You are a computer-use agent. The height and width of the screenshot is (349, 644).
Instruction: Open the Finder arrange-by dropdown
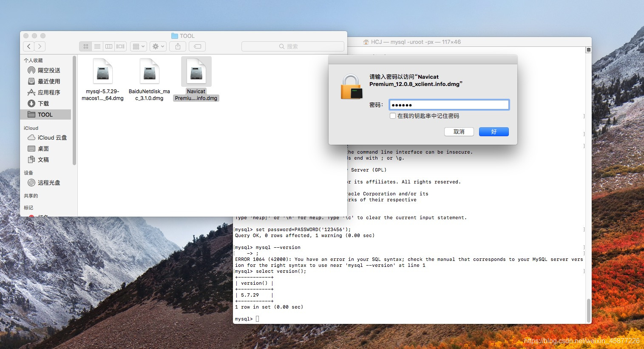tap(139, 46)
